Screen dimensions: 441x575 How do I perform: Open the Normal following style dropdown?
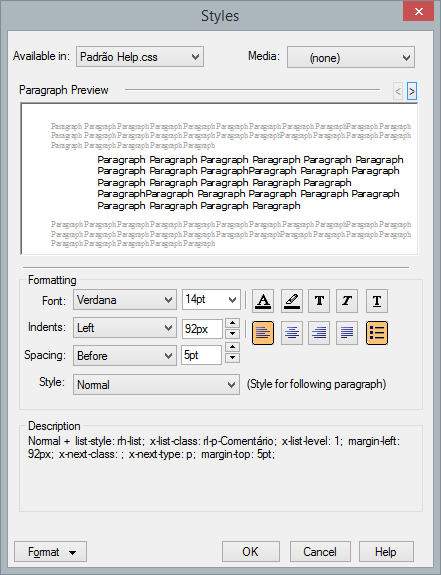coord(157,385)
